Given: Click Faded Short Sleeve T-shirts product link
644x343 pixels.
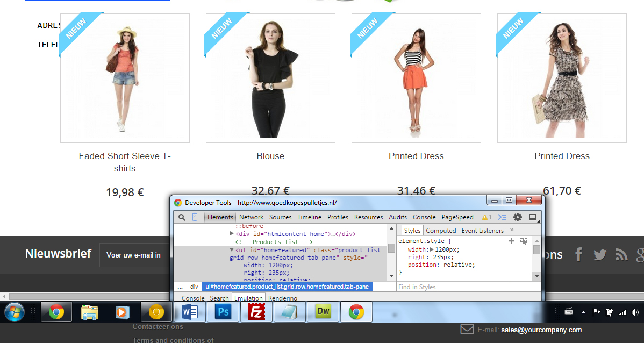Looking at the screenshot, I should (x=125, y=162).
